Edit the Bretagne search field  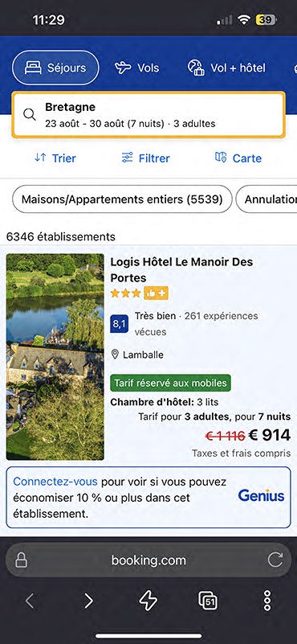click(148, 115)
